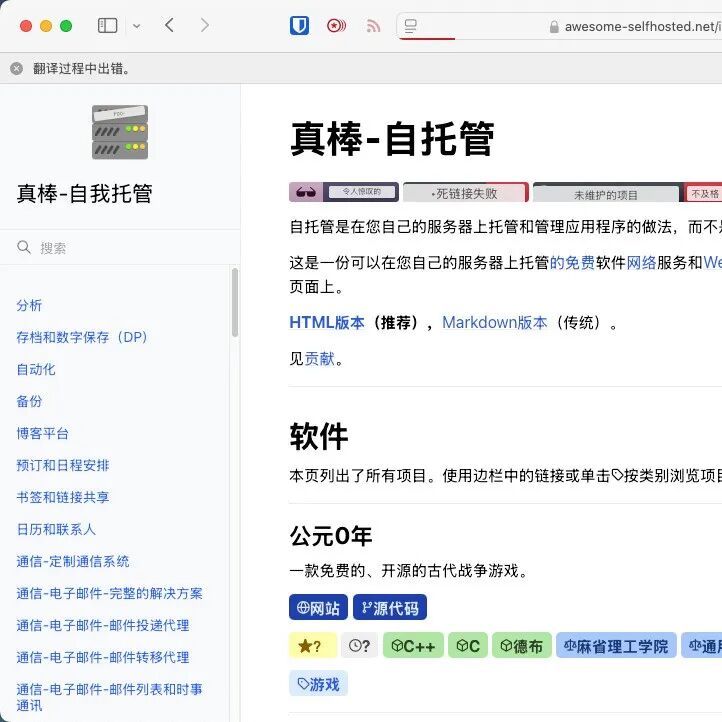Go back to the previous page
Screen dimensions: 722x722
[169, 25]
